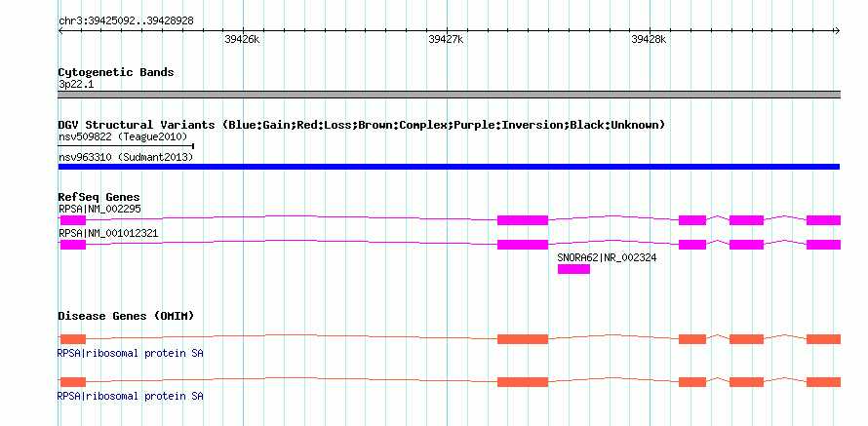Open the SNORA62|NR_002324 gene label
Viewport: 868px width, 426px height.
[607, 257]
